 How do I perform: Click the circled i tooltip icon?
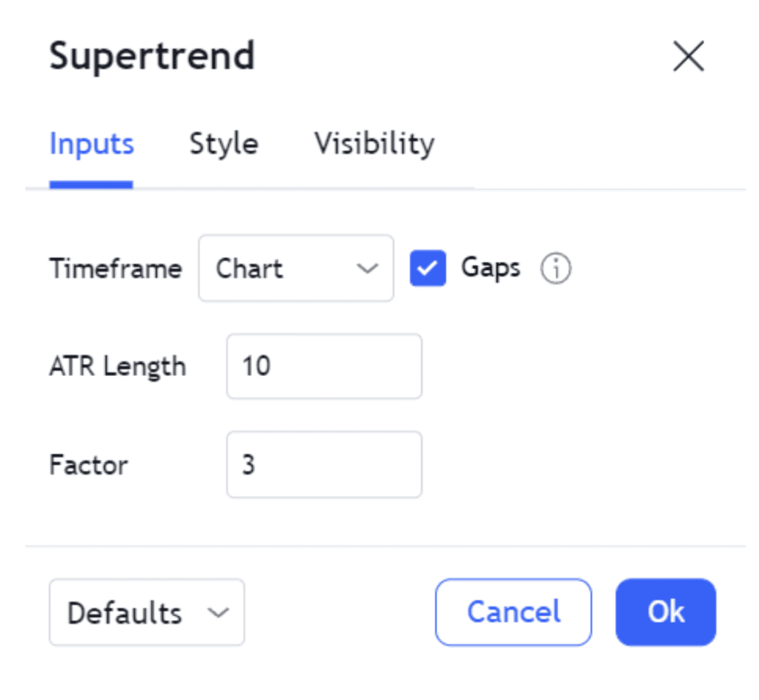tap(555, 268)
